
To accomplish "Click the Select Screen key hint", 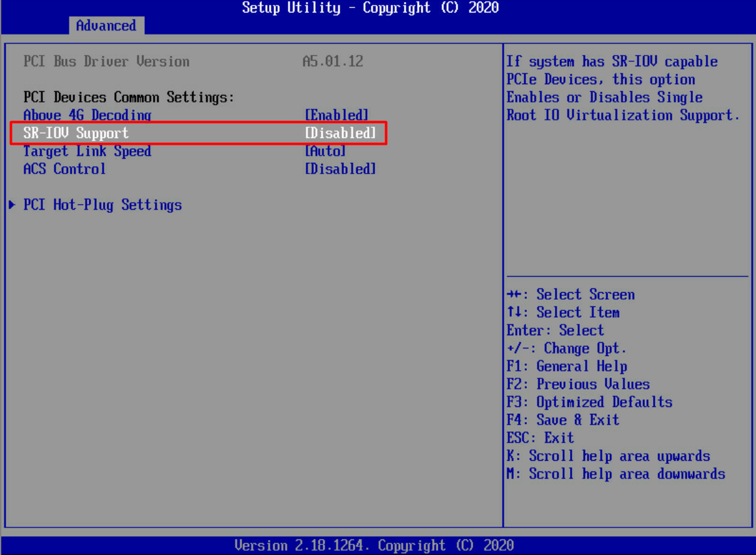I will 571,295.
